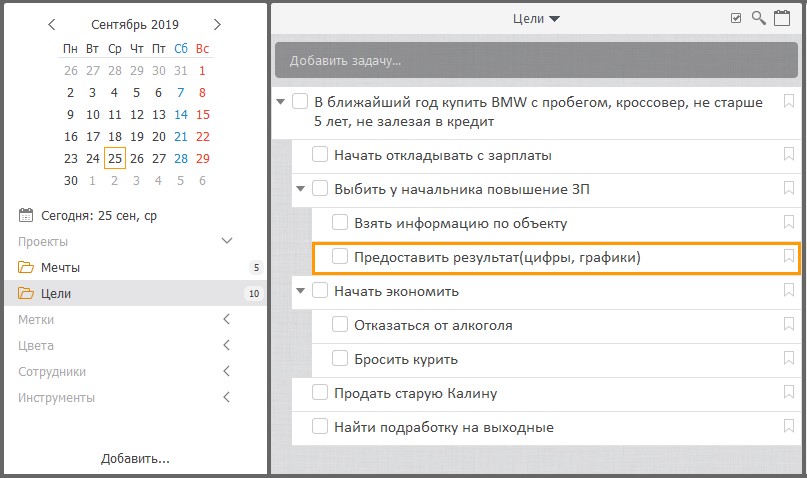Select task text 'Отказаться от алкоголя'

coord(433,325)
